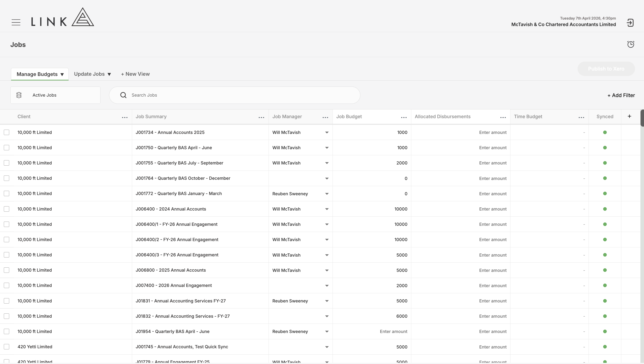Select checkbox for J007400 2026 Annual Engagement
This screenshot has height=364, width=644.
pos(7,285)
